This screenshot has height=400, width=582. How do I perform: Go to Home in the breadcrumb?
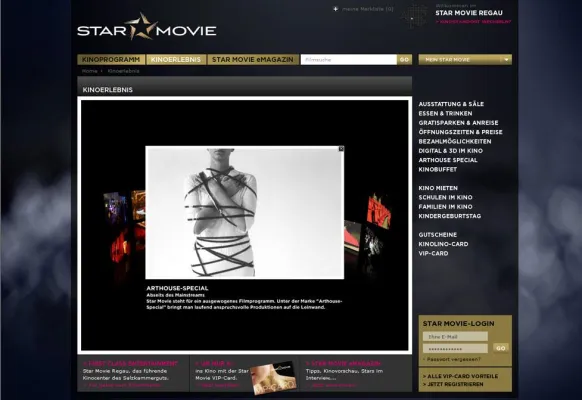89,71
